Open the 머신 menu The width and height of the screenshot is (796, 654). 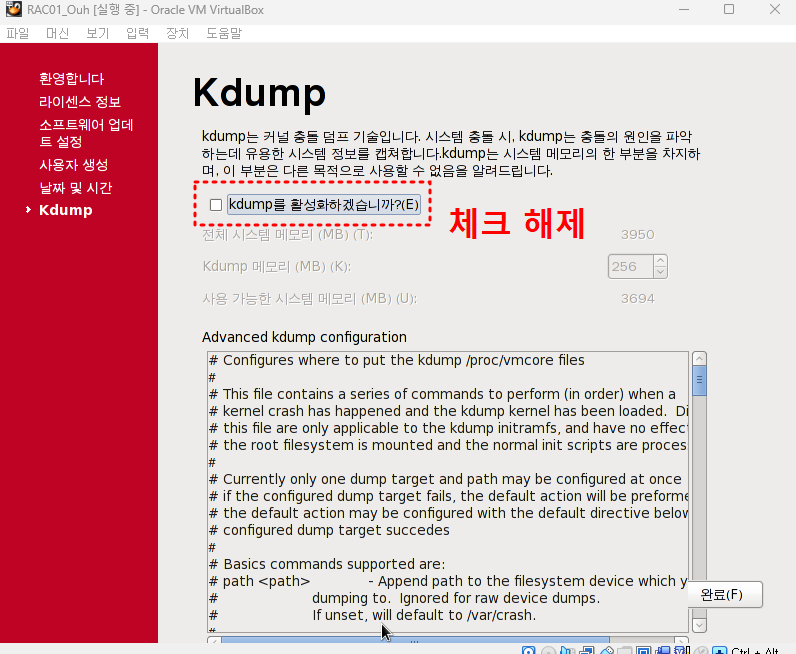tap(57, 34)
